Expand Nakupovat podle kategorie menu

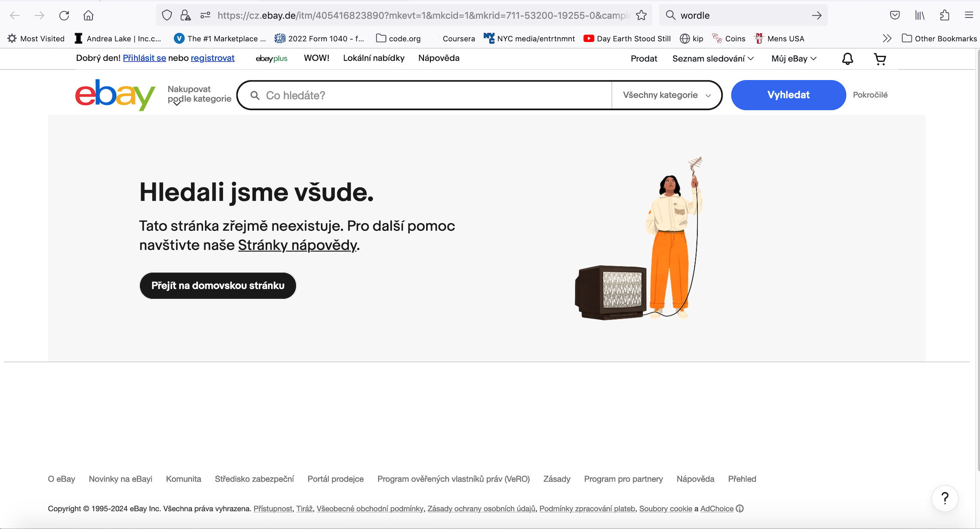[x=199, y=94]
